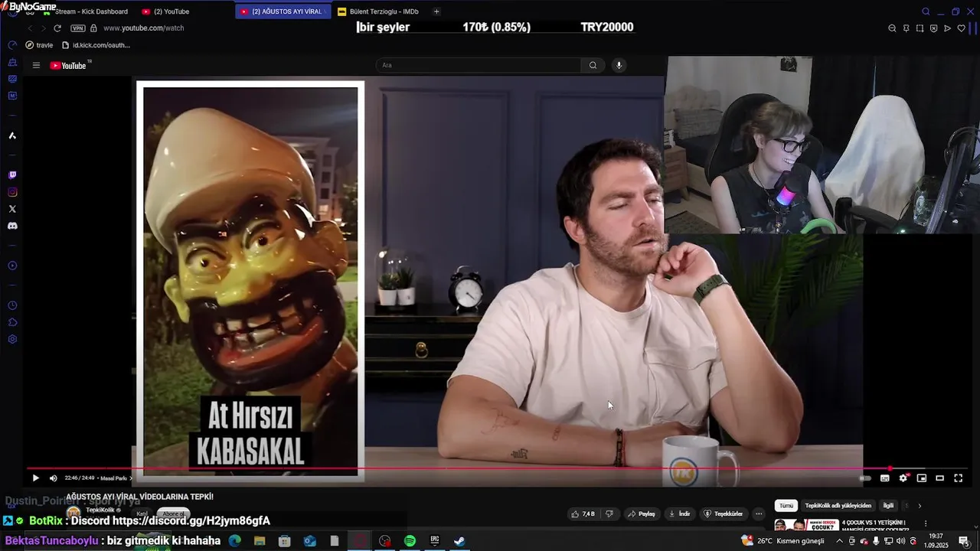The width and height of the screenshot is (980, 551).
Task: Open TepkiKolik channel name
Action: click(x=100, y=510)
